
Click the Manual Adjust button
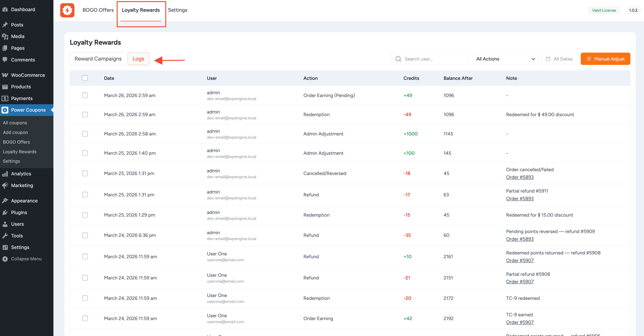tap(605, 59)
